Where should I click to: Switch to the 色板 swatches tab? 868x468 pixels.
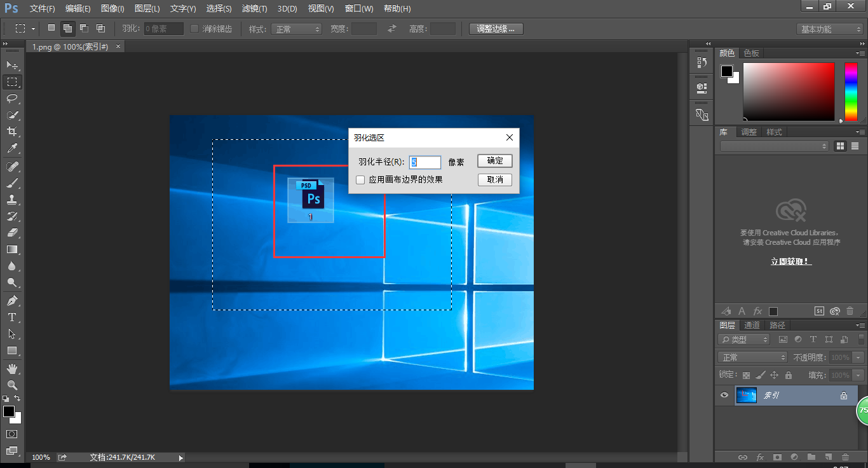[x=752, y=53]
